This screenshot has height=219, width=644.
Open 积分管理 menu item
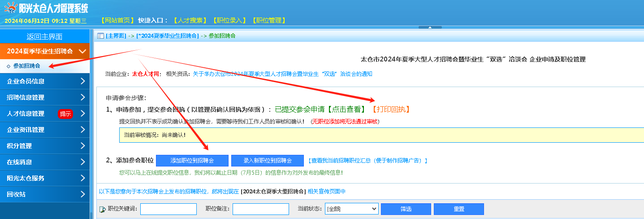(45, 146)
